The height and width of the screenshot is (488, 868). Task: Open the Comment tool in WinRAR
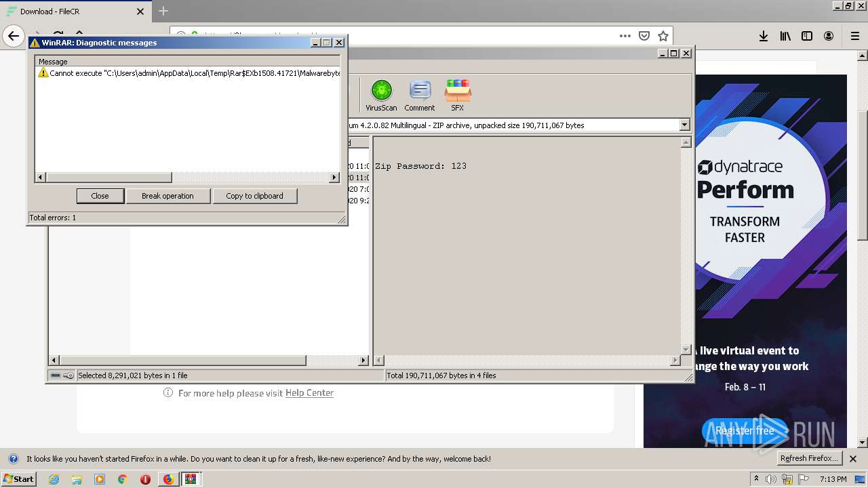[420, 95]
